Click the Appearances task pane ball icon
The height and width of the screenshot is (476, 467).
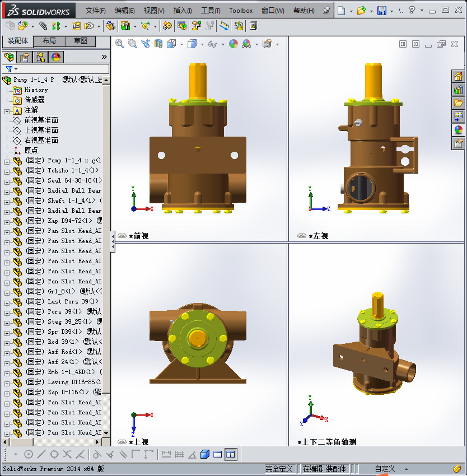pyautogui.click(x=458, y=129)
